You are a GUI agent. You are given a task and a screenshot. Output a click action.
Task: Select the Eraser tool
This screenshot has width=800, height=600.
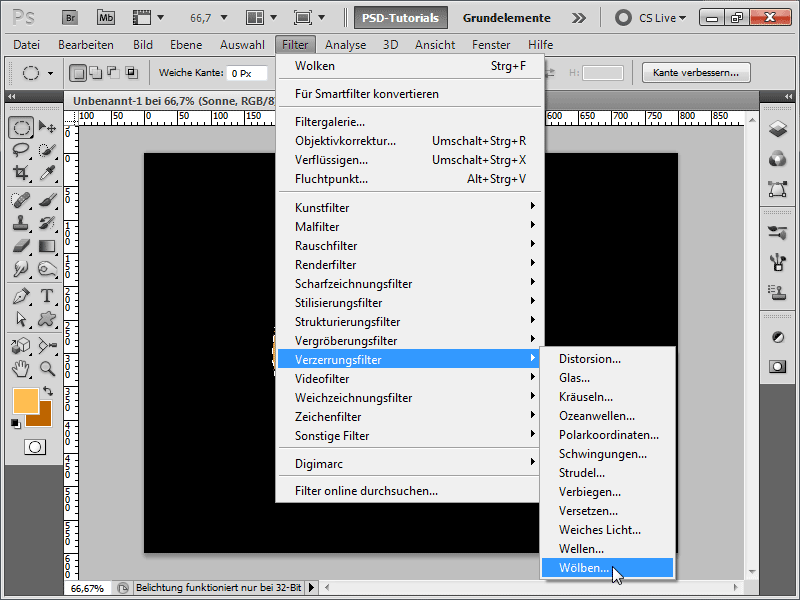21,246
